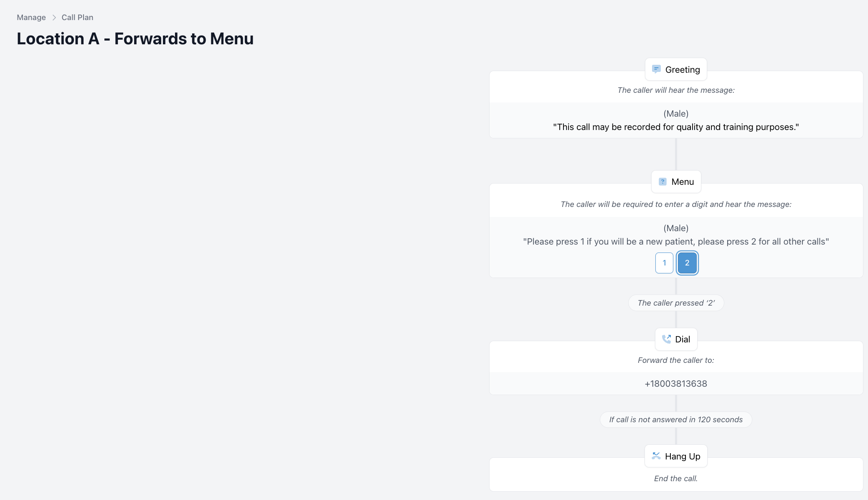Click the Greeting speech bubble icon
Screen dimensions: 868x500
point(656,69)
